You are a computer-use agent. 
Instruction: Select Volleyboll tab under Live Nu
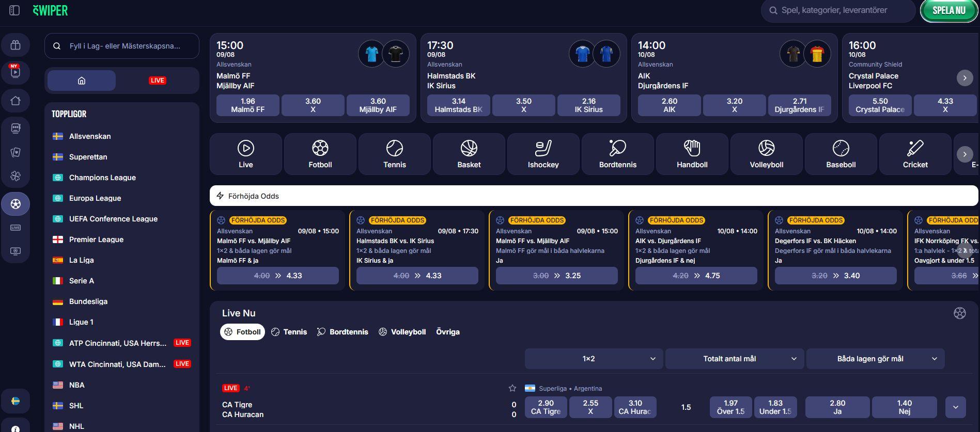pyautogui.click(x=402, y=332)
